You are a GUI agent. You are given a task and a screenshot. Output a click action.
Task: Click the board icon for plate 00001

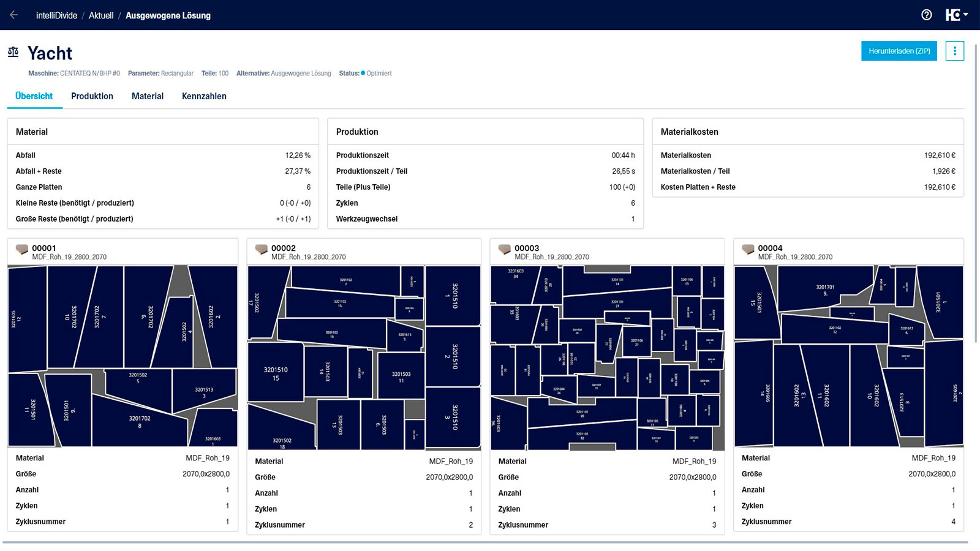click(x=22, y=250)
